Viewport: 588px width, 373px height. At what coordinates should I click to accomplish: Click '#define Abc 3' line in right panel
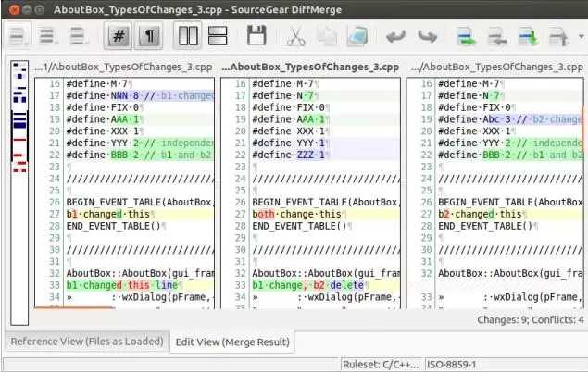tap(510, 119)
